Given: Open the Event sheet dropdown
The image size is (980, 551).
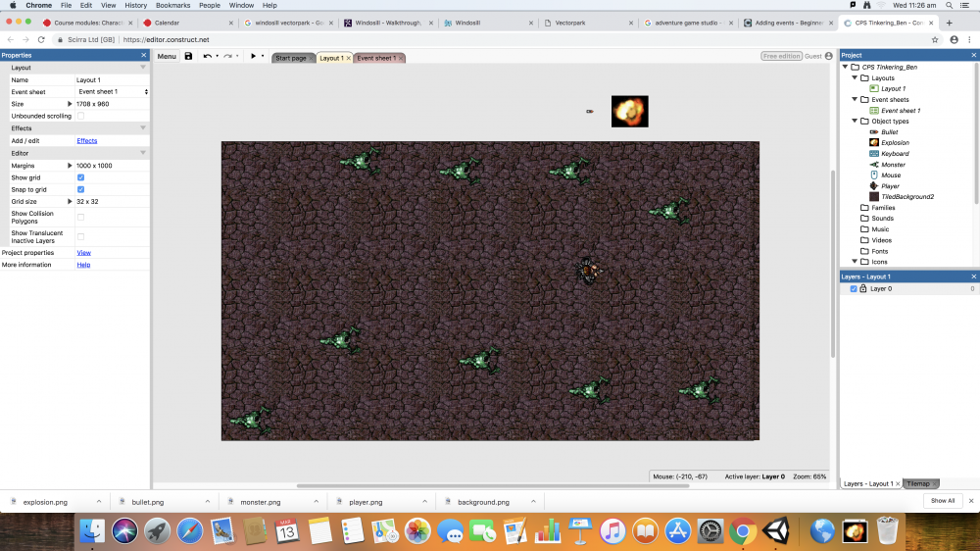Looking at the screenshot, I should (x=113, y=92).
